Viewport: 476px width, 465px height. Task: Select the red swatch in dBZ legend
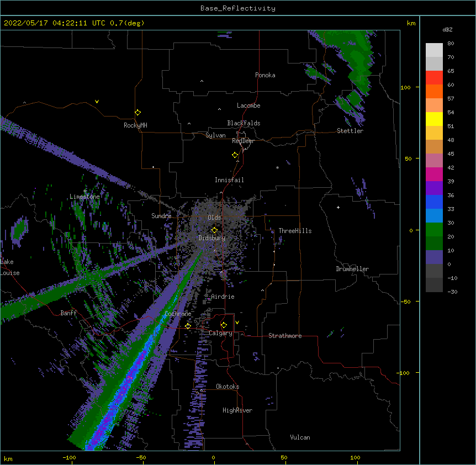coord(434,77)
